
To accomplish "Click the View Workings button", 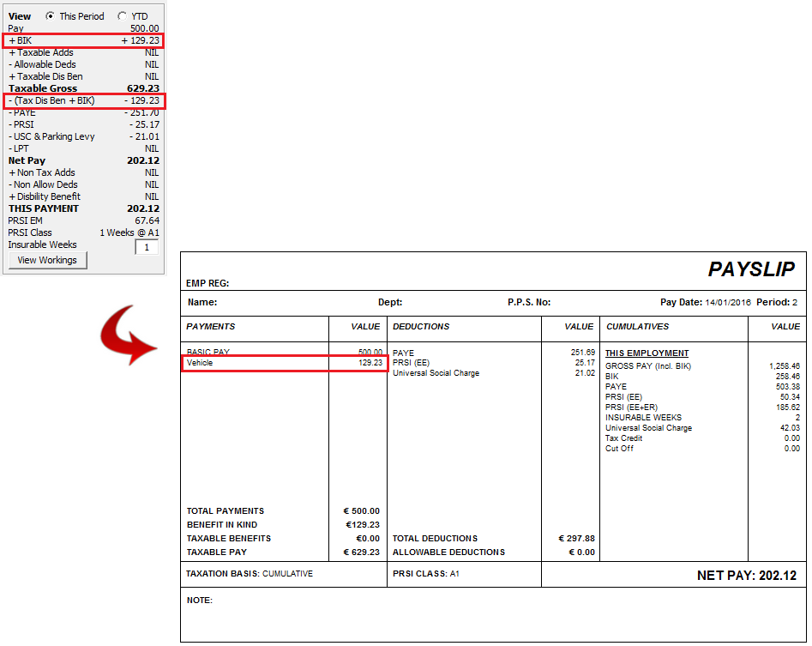I will pos(47,260).
